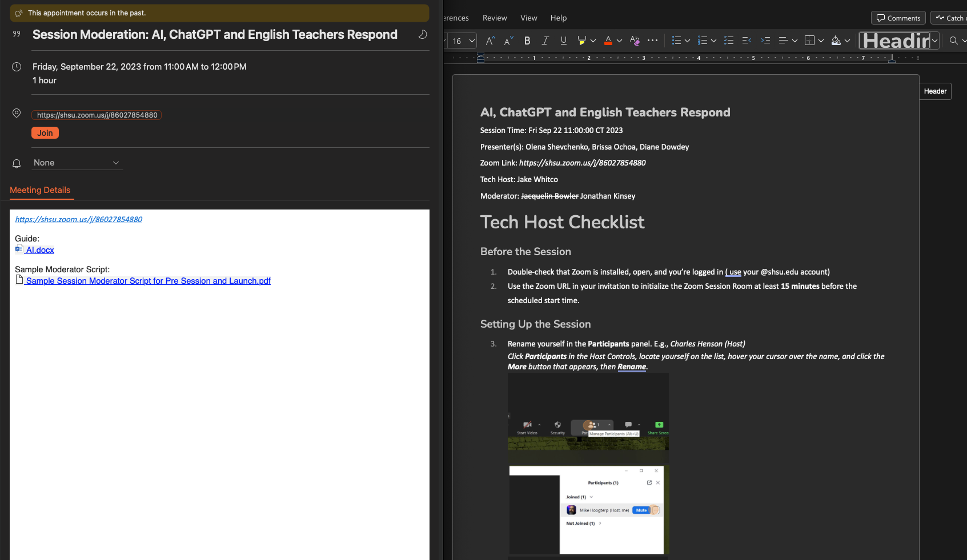This screenshot has width=967, height=560.
Task: Click the decrease indent icon
Action: click(x=747, y=41)
